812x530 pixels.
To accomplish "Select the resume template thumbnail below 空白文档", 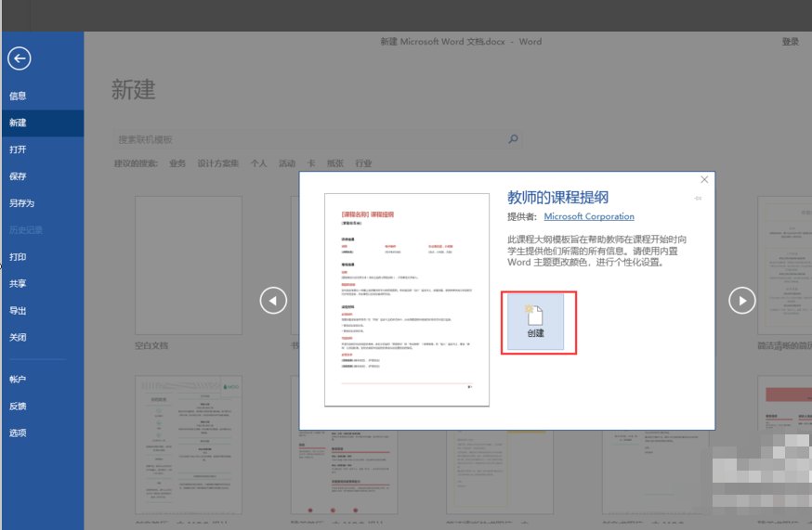I will pyautogui.click(x=189, y=446).
